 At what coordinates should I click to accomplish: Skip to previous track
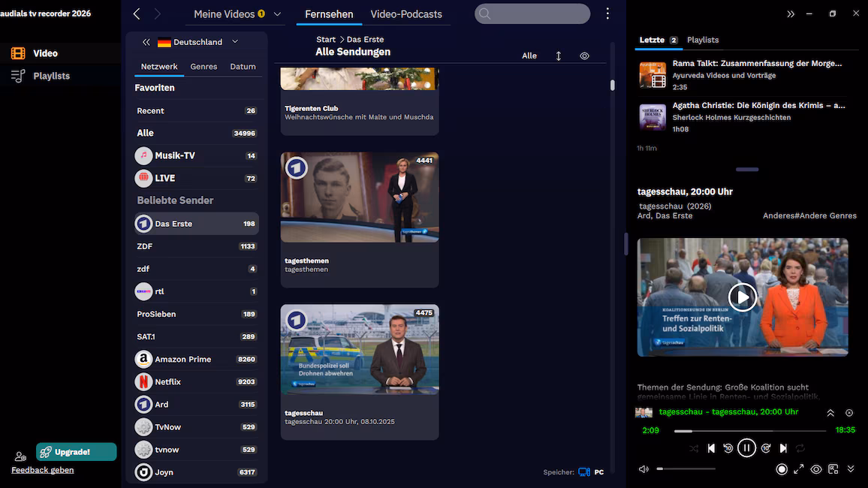[711, 448]
